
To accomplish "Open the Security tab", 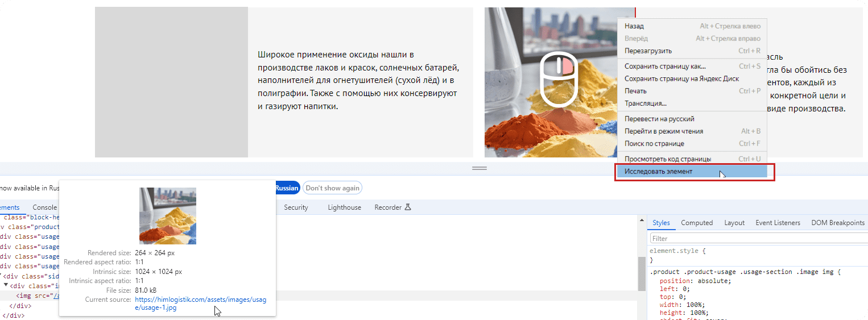I will [x=296, y=207].
